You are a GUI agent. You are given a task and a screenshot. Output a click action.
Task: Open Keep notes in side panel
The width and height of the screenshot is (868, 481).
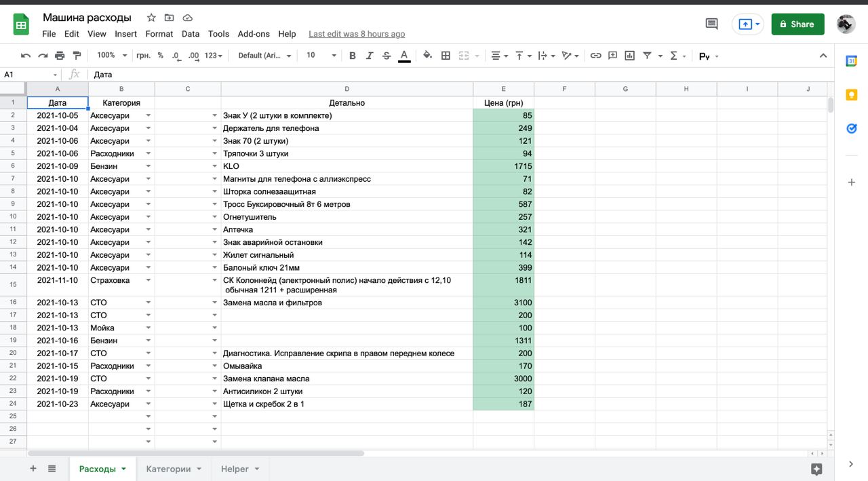[x=852, y=95]
